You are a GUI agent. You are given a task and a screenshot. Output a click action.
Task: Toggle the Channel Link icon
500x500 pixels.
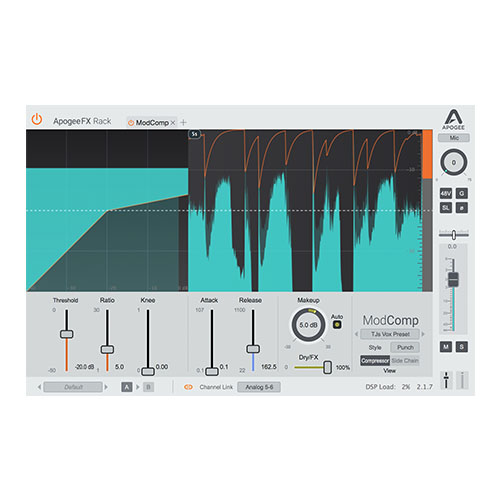(188, 387)
